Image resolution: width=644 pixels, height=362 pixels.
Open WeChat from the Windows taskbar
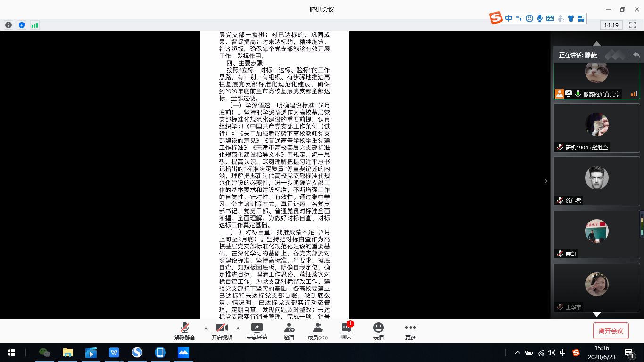coord(45,352)
